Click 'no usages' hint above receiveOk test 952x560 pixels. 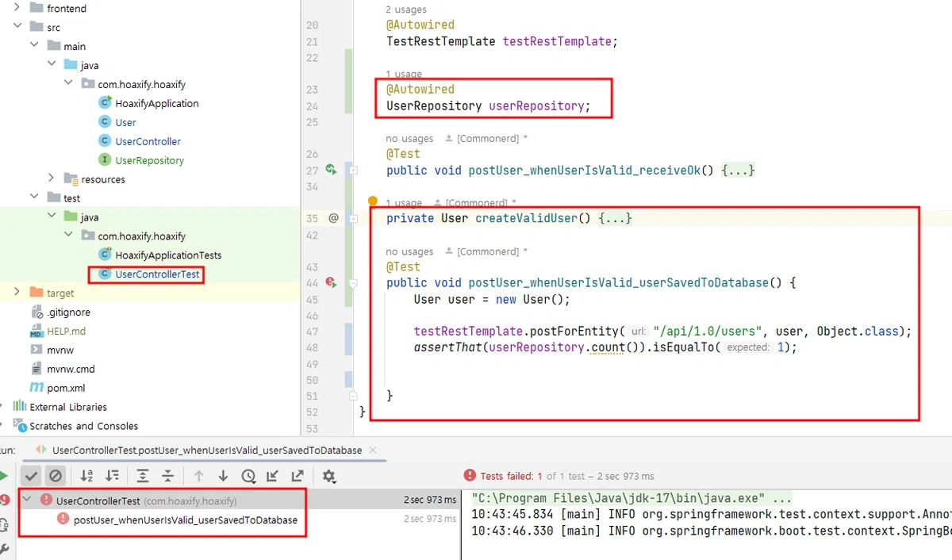point(409,138)
